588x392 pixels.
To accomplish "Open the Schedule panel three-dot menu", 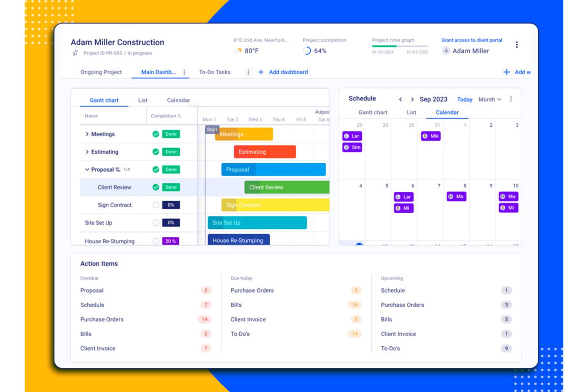I will (x=511, y=99).
